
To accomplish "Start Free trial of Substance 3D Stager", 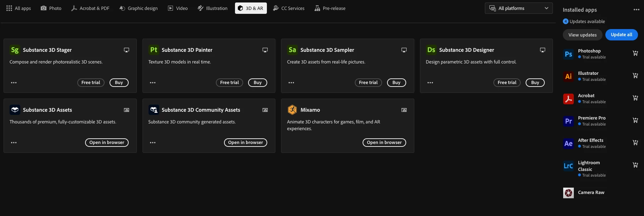I will (x=91, y=83).
